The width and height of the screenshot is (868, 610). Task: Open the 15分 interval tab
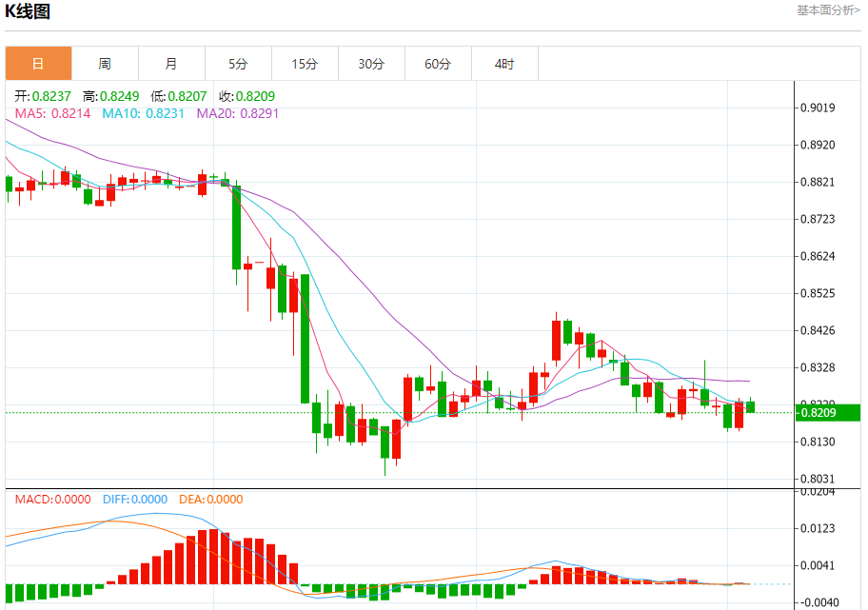305,64
